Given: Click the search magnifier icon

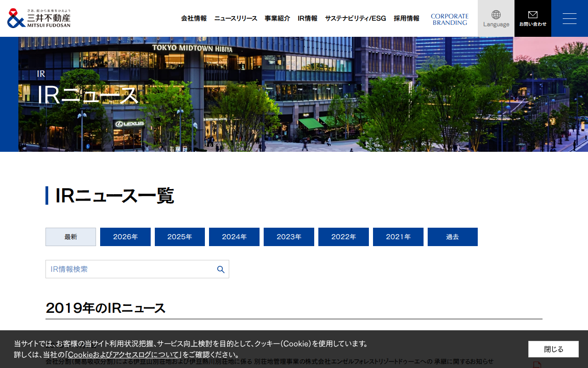Looking at the screenshot, I should (x=220, y=270).
